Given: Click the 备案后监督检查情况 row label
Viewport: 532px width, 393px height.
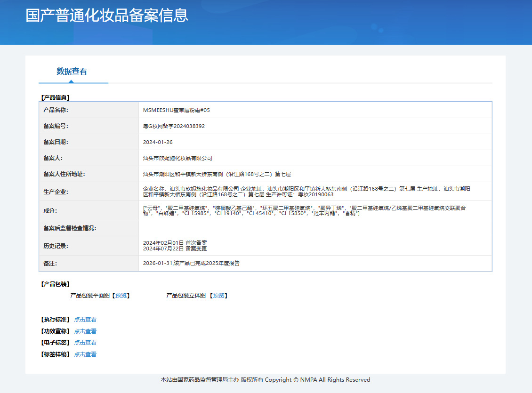Looking at the screenshot, I should 70,228.
